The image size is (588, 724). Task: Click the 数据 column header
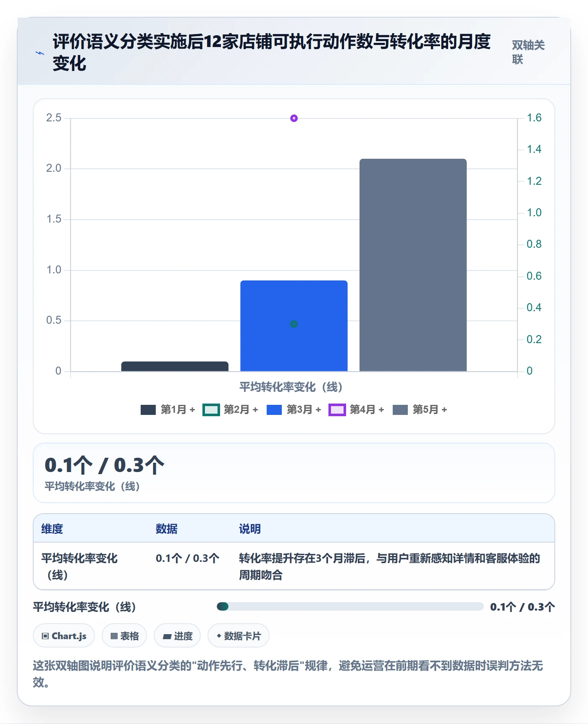tap(167, 529)
